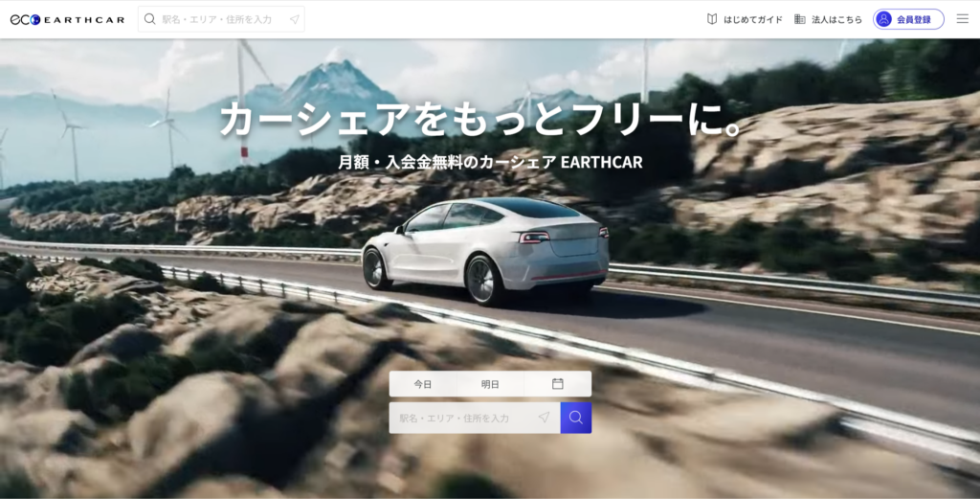The height and width of the screenshot is (499, 980).
Task: Click the location arrow in the hero search field
Action: tap(544, 418)
